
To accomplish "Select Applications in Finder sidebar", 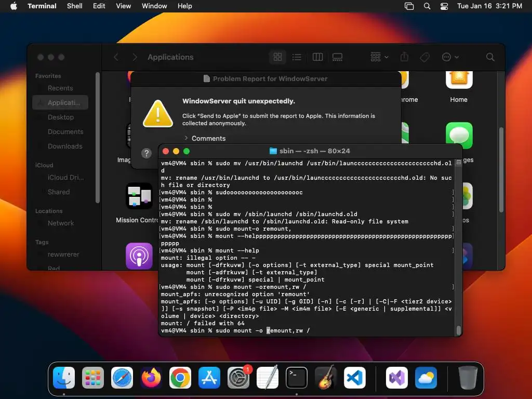I will point(60,102).
